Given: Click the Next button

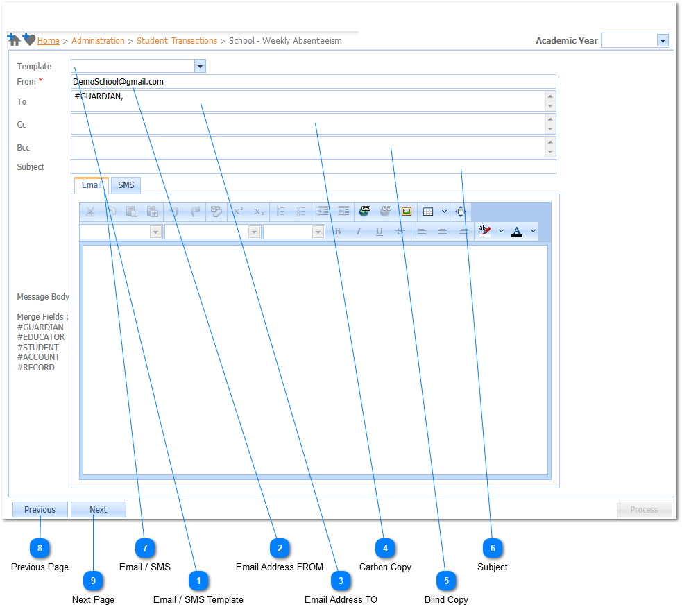Looking at the screenshot, I should coord(99,509).
